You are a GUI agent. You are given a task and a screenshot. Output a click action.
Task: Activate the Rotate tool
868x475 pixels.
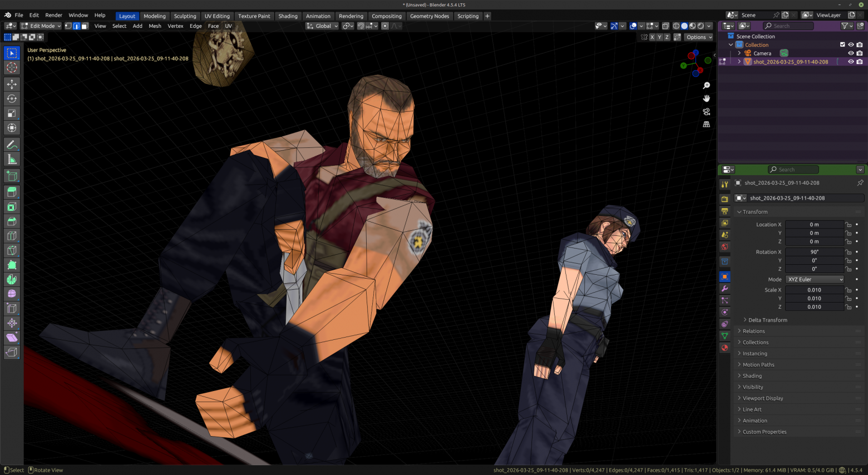coord(12,98)
